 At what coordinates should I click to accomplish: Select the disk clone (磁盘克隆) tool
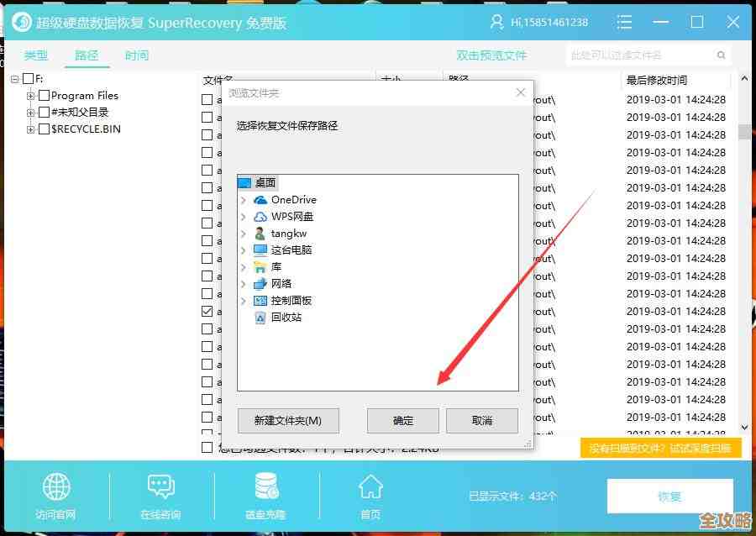click(265, 496)
